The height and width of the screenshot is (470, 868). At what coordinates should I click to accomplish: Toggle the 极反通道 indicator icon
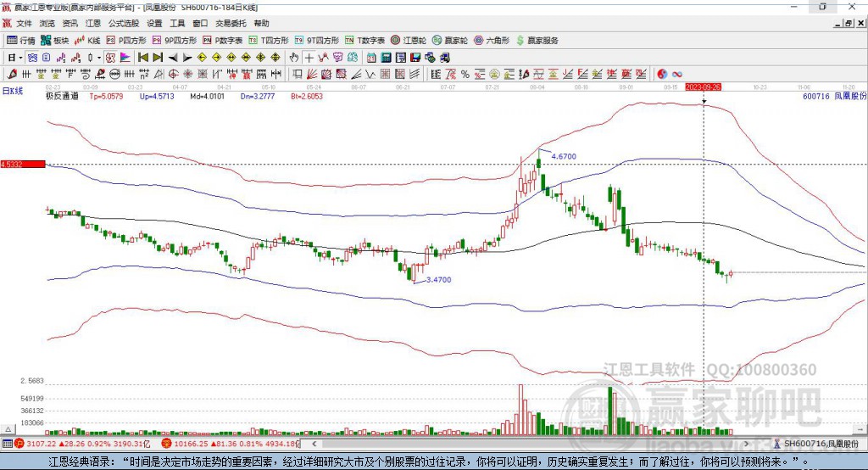pos(110,58)
